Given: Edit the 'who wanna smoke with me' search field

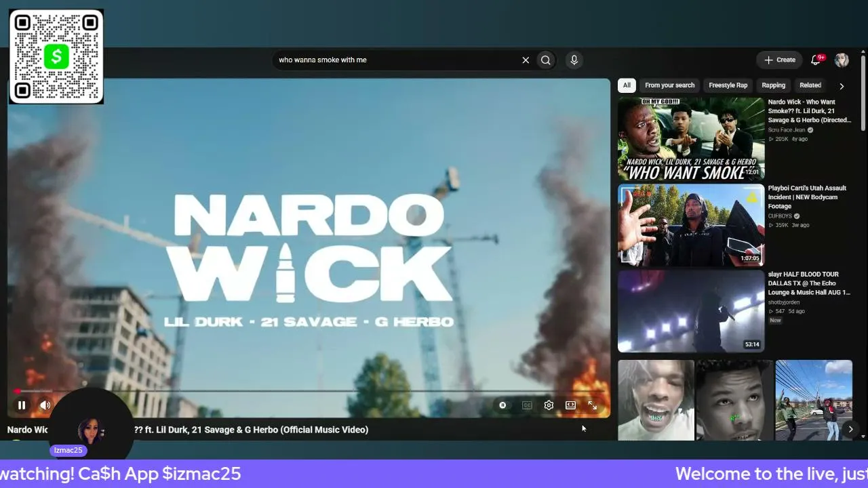Looking at the screenshot, I should click(x=397, y=60).
